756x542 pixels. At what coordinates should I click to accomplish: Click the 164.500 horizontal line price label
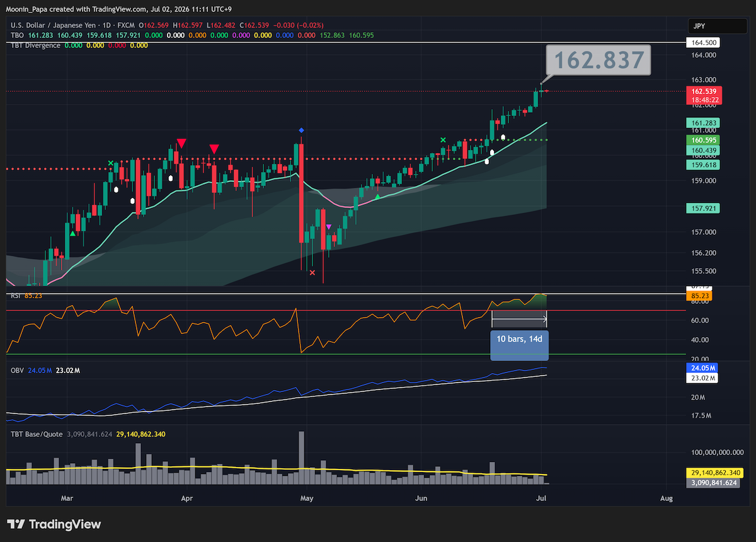(x=702, y=42)
